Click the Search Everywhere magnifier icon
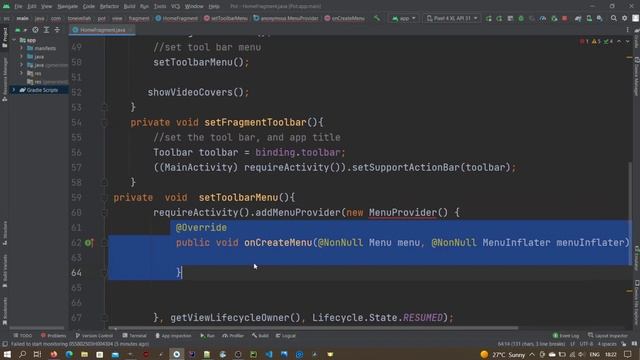Viewport: 640px width, 360px height. point(613,18)
